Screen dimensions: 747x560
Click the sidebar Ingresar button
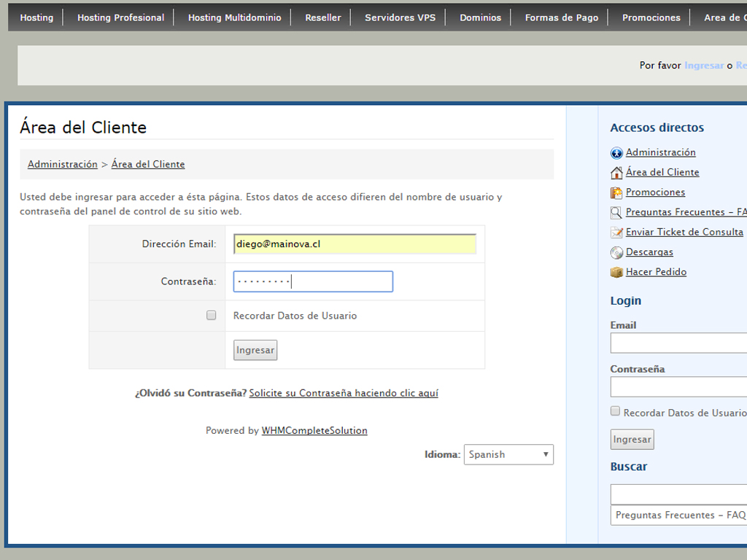pyautogui.click(x=632, y=440)
